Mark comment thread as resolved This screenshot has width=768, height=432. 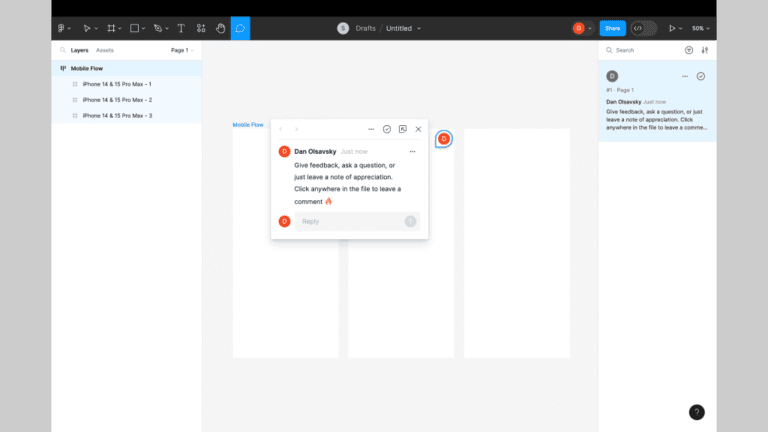point(387,129)
